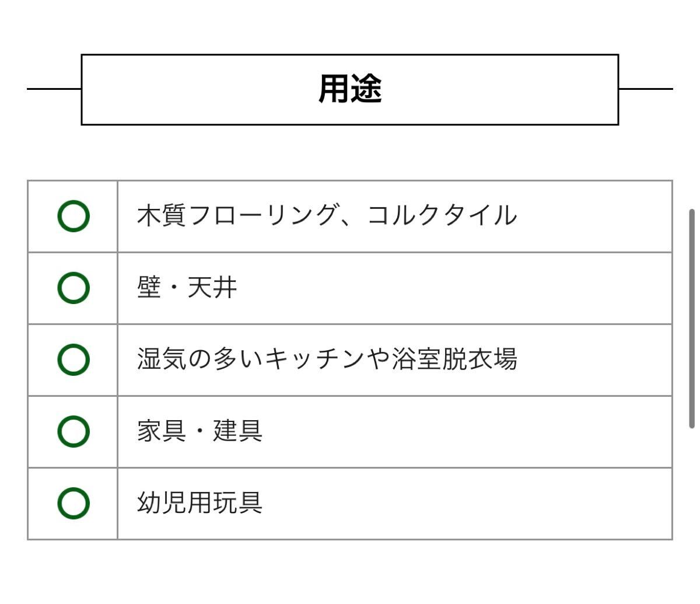Select the 天井 text
The image size is (700, 604).
point(212,288)
